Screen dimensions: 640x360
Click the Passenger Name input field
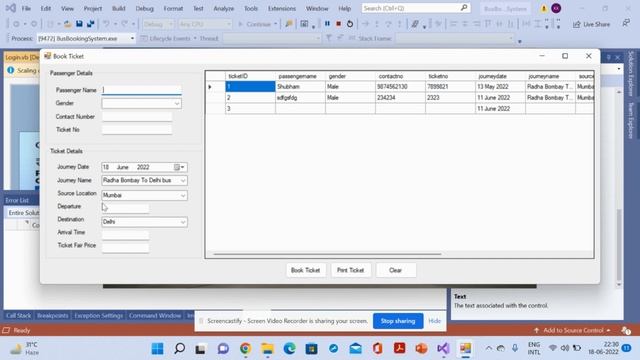pos(142,90)
